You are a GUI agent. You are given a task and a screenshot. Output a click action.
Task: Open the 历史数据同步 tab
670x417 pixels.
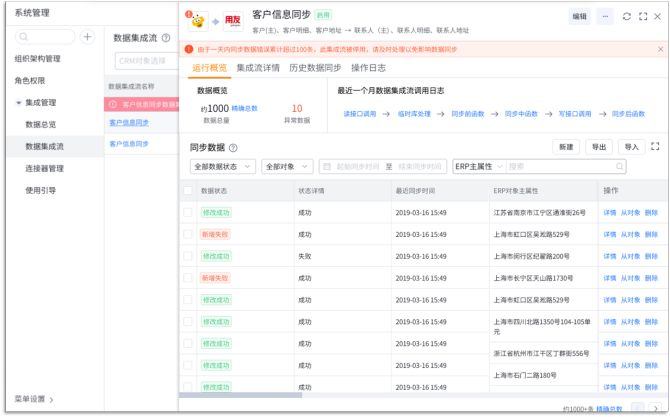[x=314, y=67]
